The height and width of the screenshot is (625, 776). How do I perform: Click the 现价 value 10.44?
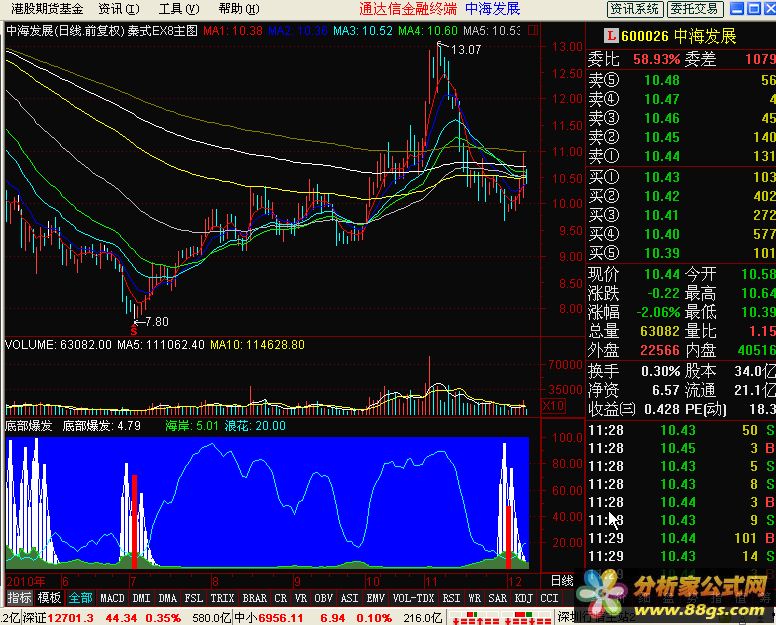pyautogui.click(x=662, y=274)
